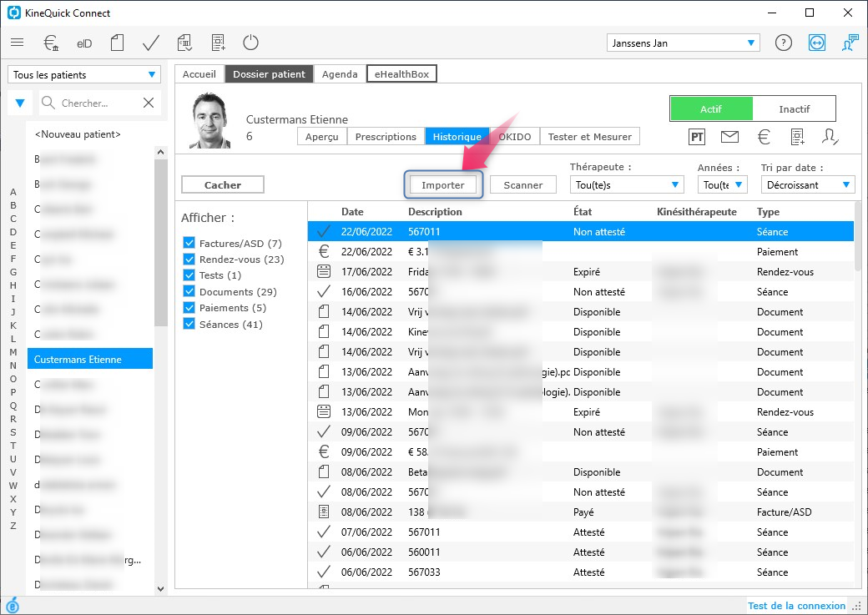The width and height of the screenshot is (868, 615).
Task: Open the Janssens Jan user dropdown
Action: (683, 43)
